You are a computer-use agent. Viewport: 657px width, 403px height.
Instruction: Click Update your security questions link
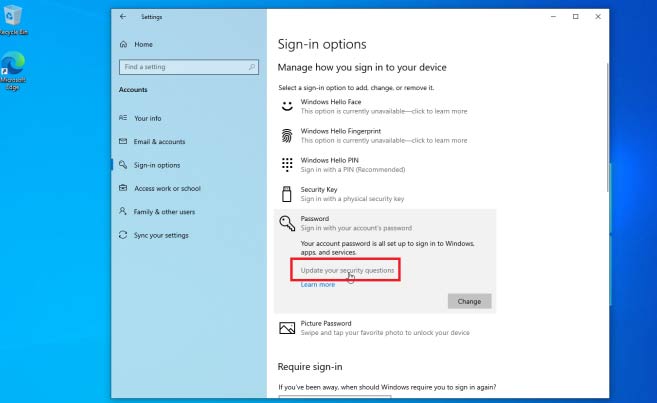tap(347, 271)
